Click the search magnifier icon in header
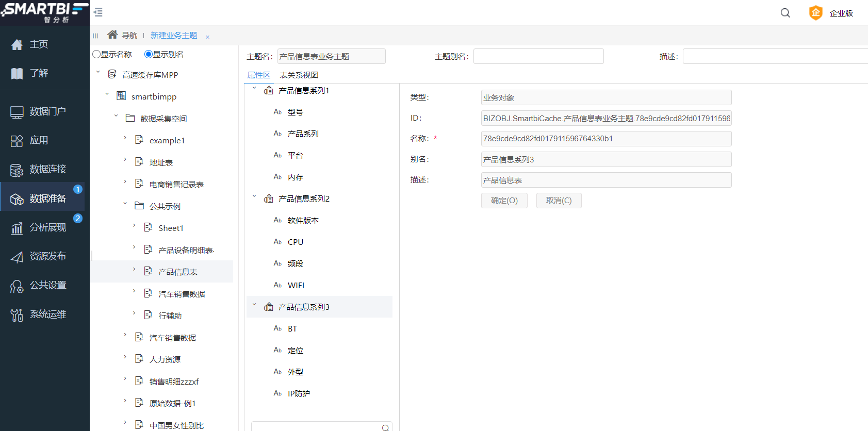The width and height of the screenshot is (868, 431). [785, 13]
